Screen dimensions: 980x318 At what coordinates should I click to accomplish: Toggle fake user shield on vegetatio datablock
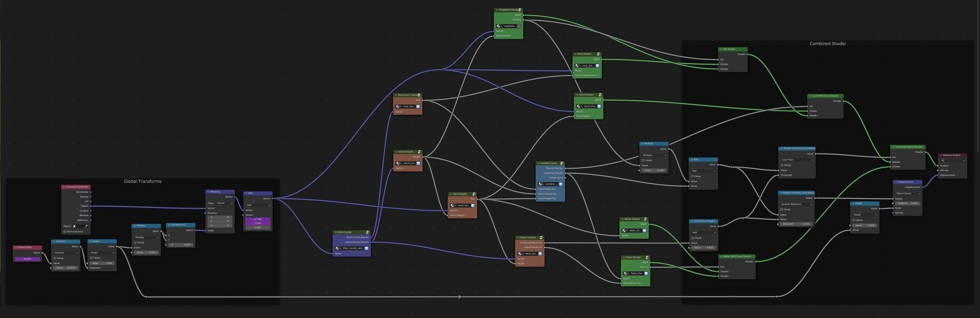tap(519, 26)
